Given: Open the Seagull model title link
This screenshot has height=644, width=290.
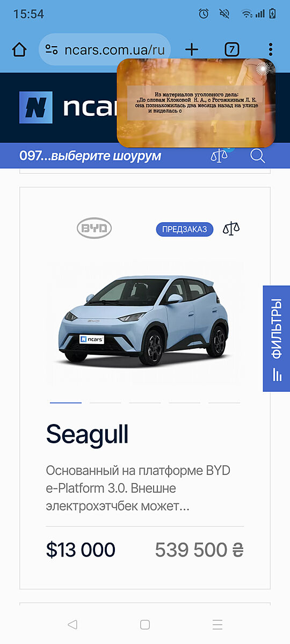Looking at the screenshot, I should pos(87,434).
